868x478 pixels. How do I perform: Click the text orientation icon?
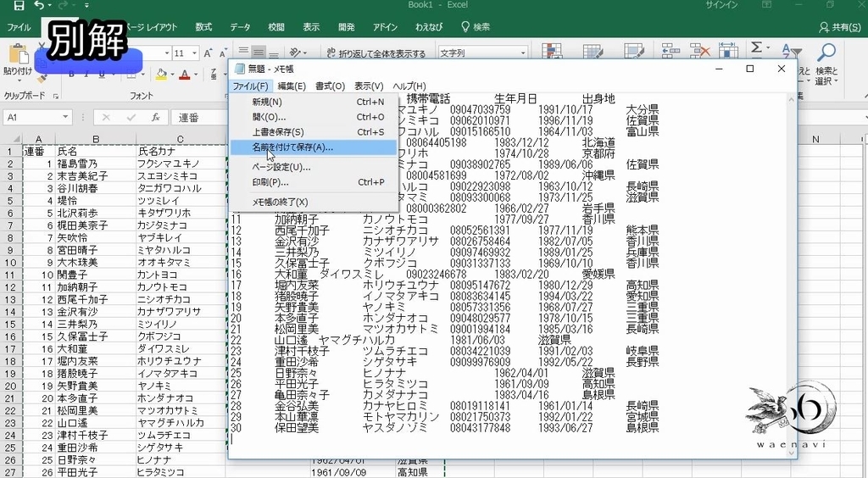coord(296,53)
